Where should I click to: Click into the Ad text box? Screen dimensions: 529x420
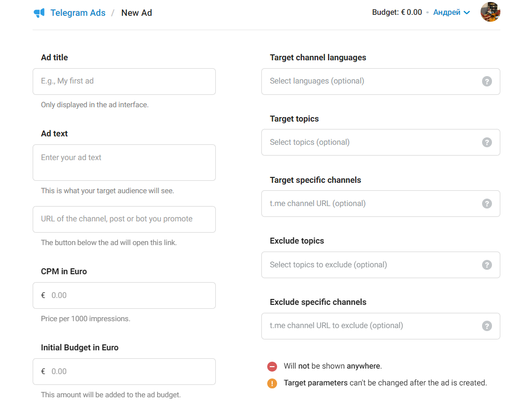tap(124, 163)
